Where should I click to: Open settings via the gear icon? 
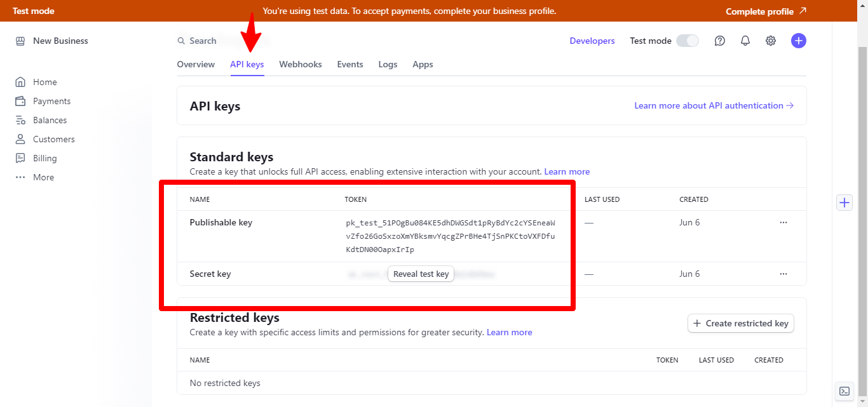point(771,41)
